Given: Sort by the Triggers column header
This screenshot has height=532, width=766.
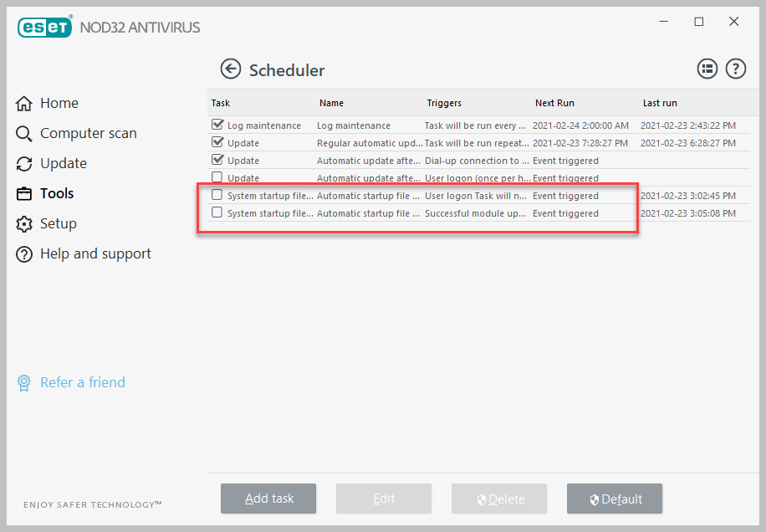Looking at the screenshot, I should pyautogui.click(x=444, y=103).
